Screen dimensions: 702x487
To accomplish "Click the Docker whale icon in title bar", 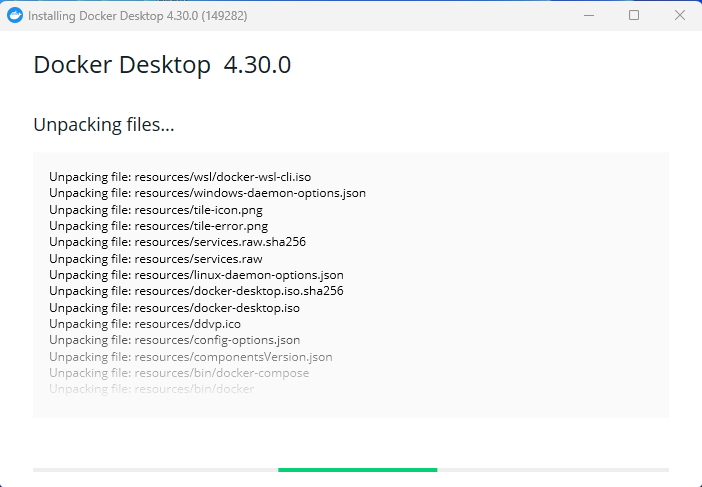I will [15, 15].
